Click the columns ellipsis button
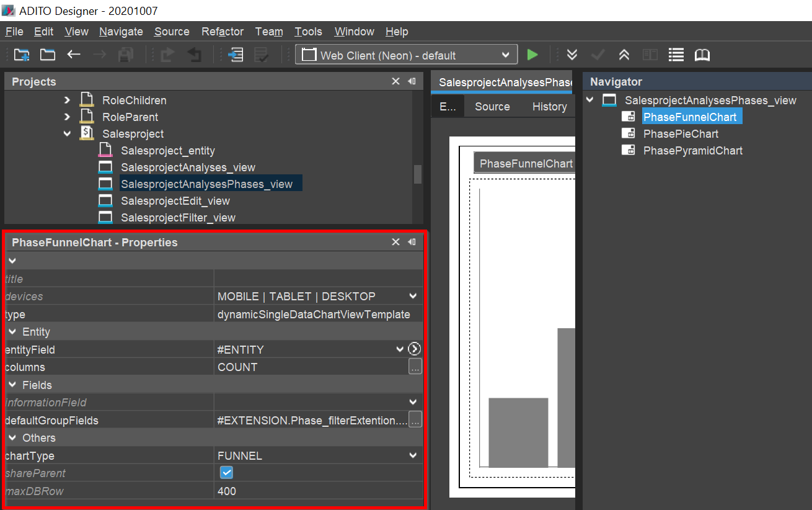The image size is (812, 510). (415, 367)
